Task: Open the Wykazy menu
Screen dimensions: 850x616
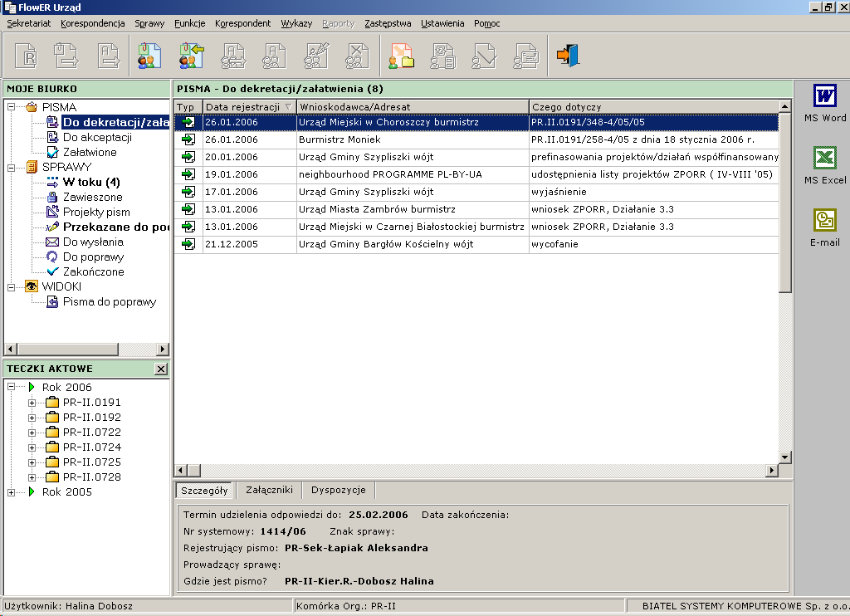Action: pos(296,23)
